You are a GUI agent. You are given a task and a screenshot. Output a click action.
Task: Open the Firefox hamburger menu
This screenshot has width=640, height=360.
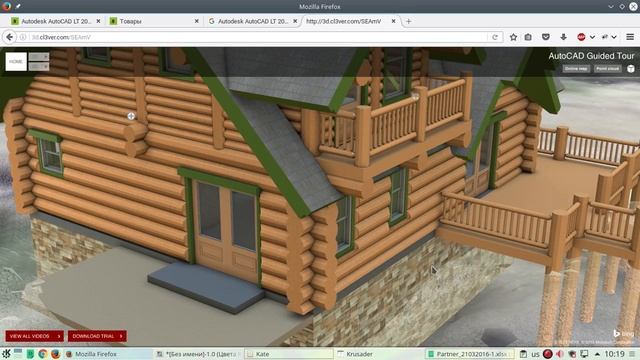(630, 37)
